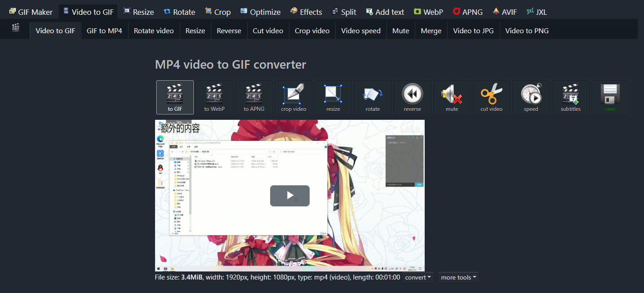Switch to the Cut video tab
The width and height of the screenshot is (644, 293).
point(268,31)
